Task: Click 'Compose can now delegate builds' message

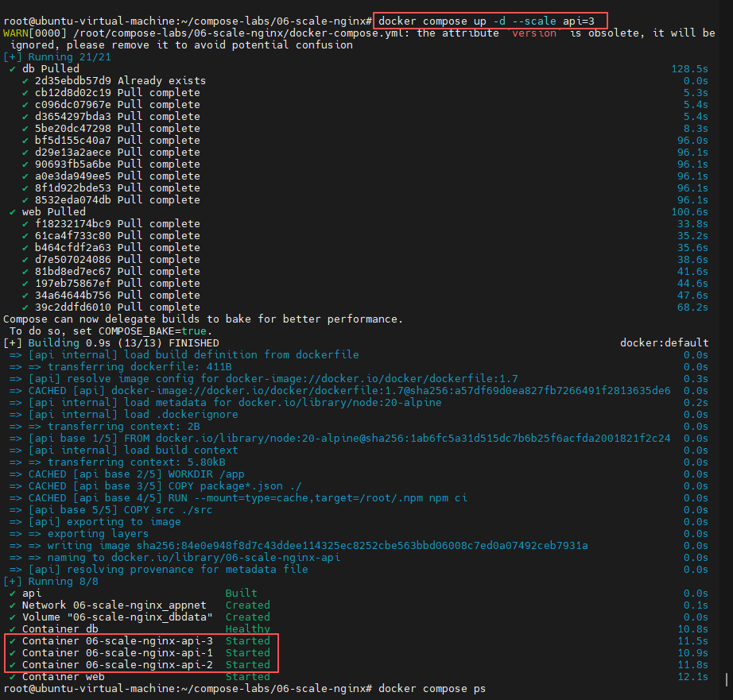Action: click(203, 319)
